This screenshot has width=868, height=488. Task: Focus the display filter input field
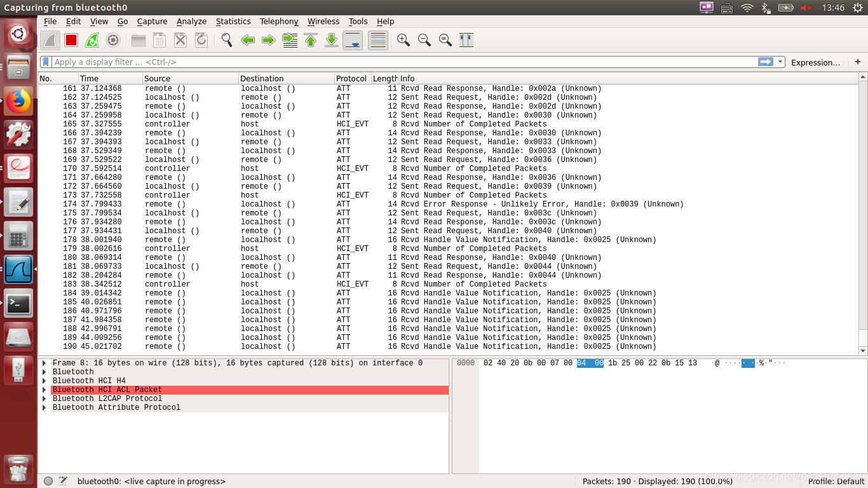[405, 62]
